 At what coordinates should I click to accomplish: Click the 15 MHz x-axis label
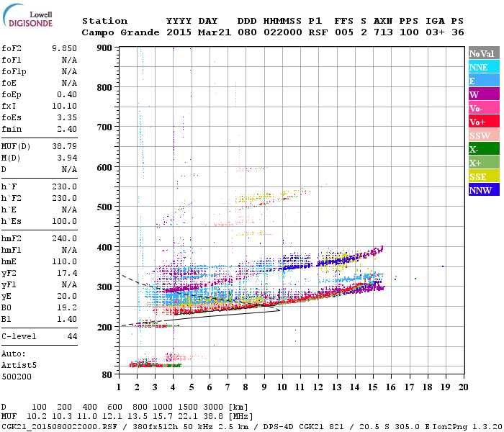[373, 387]
